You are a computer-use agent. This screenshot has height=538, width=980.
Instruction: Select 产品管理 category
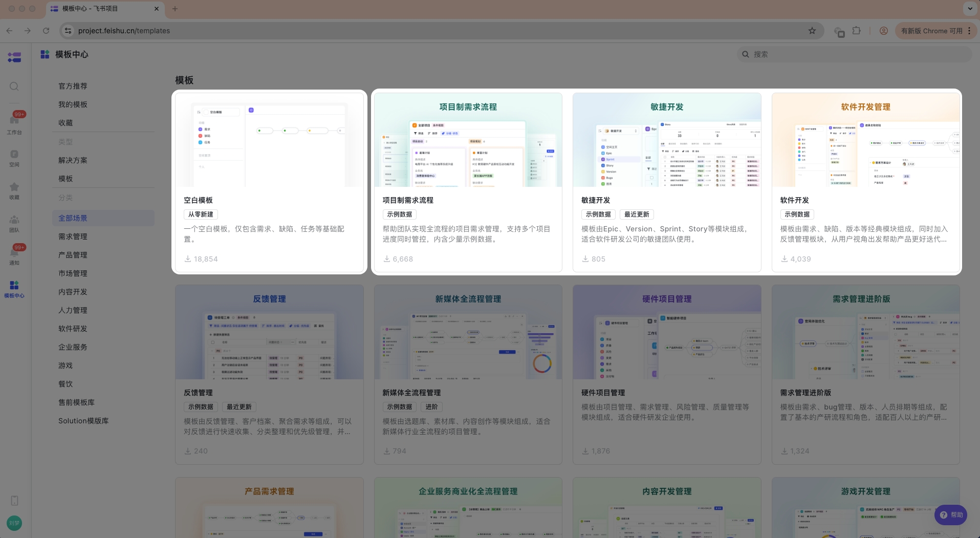(x=73, y=255)
